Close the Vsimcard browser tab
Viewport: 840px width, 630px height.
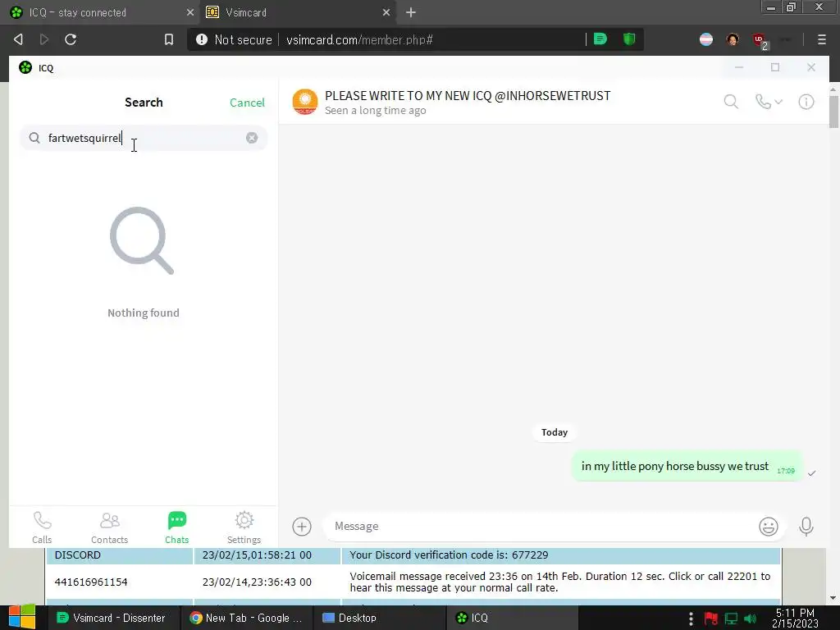(x=386, y=12)
